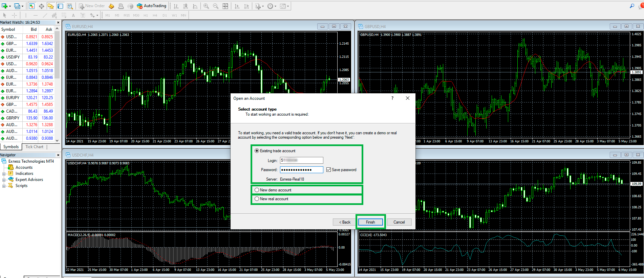Select Accounts in the Navigator tree
644x278 pixels.
click(24, 167)
